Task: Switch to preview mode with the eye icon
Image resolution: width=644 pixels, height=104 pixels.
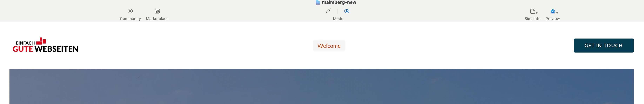Action: point(347,11)
